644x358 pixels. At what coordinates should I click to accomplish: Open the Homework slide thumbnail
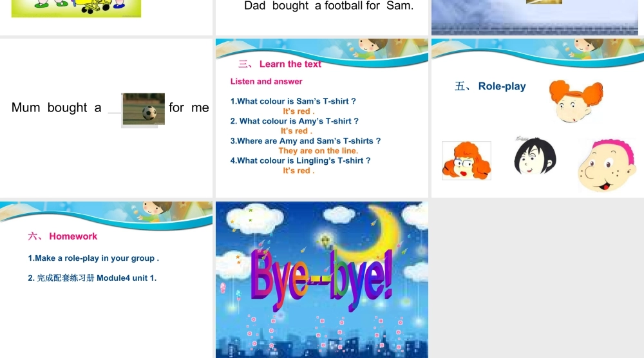click(x=106, y=279)
